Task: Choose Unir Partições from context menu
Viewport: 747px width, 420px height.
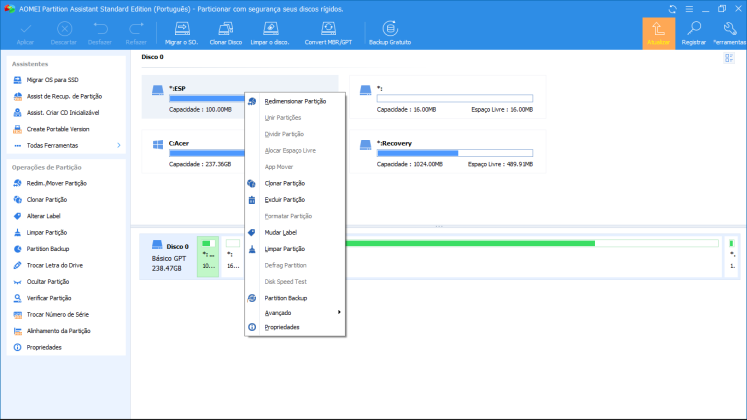Action: [295, 118]
